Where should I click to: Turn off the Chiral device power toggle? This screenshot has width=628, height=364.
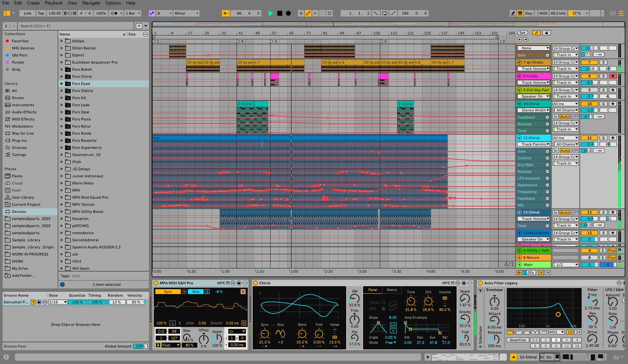tap(256, 283)
